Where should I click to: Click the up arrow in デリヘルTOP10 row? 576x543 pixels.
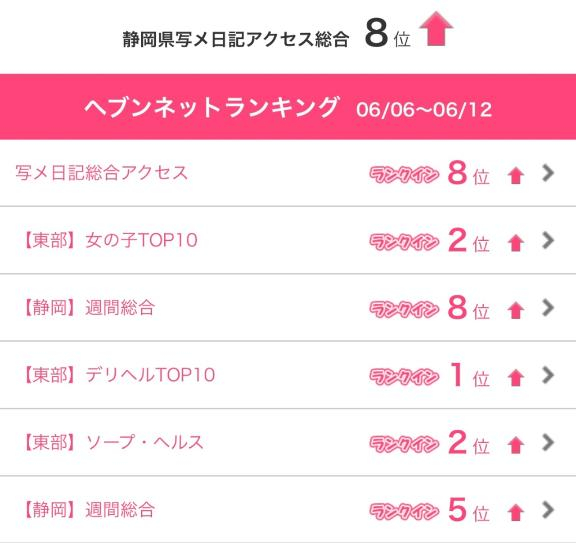[x=516, y=378]
